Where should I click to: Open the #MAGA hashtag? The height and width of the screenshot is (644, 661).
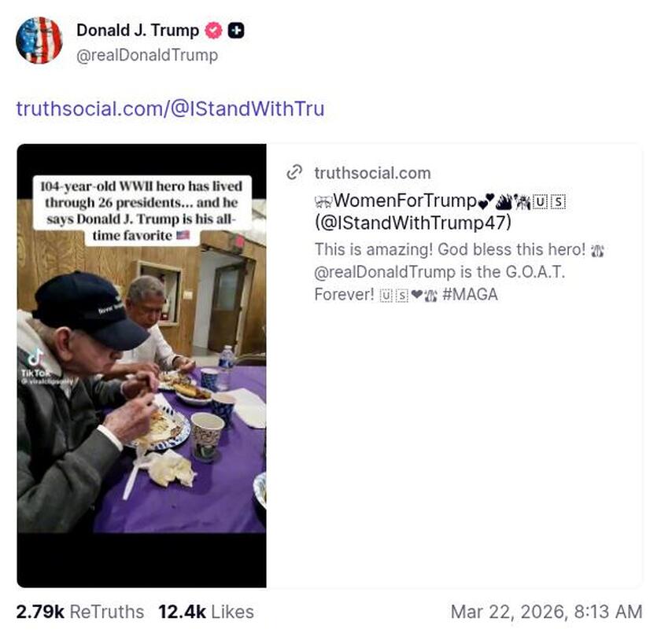tap(472, 294)
